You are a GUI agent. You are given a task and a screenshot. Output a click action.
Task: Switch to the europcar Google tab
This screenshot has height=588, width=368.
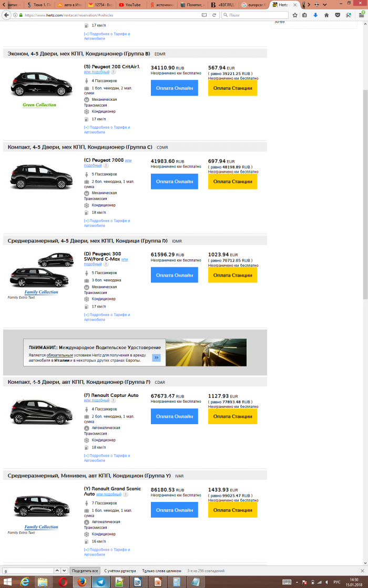pyautogui.click(x=253, y=5)
